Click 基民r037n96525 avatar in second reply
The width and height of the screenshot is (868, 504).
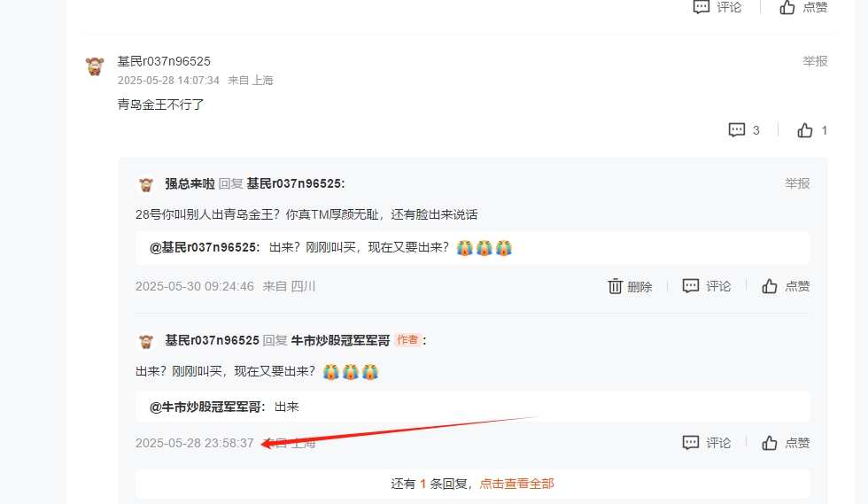tap(146, 341)
